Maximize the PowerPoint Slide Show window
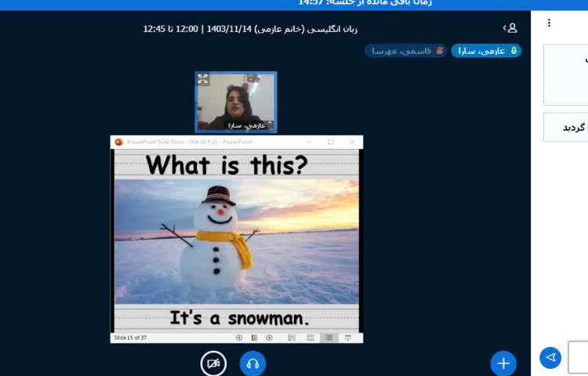Image resolution: width=588 pixels, height=376 pixels. pos(331,142)
